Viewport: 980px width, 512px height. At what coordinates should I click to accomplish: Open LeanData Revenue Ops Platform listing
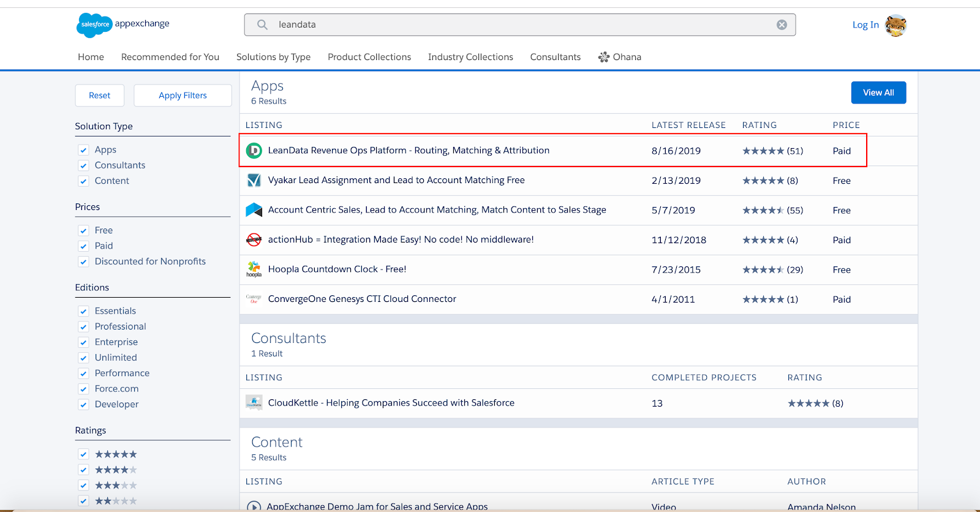tap(409, 151)
